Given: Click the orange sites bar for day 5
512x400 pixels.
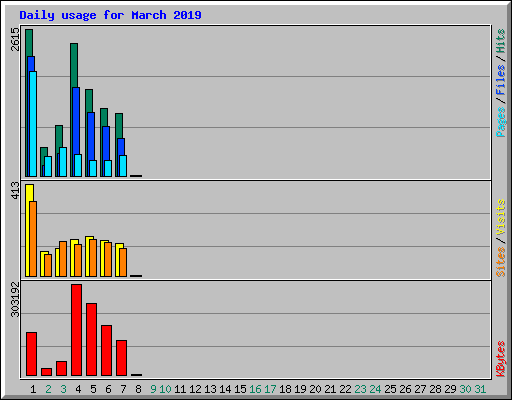Looking at the screenshot, I should (93, 258).
